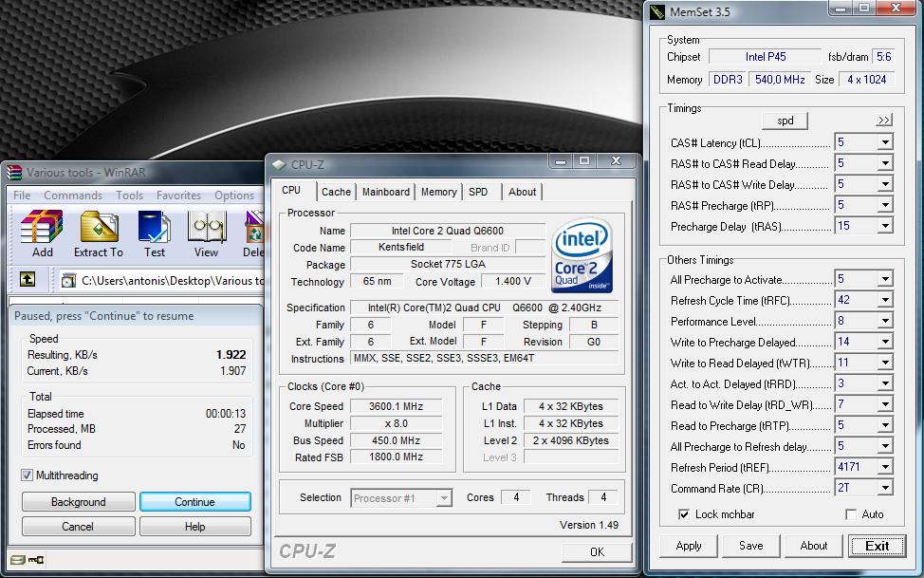Screen dimensions: 924x578
Task: Click the Intel Core 2 Quad logo
Action: click(582, 254)
